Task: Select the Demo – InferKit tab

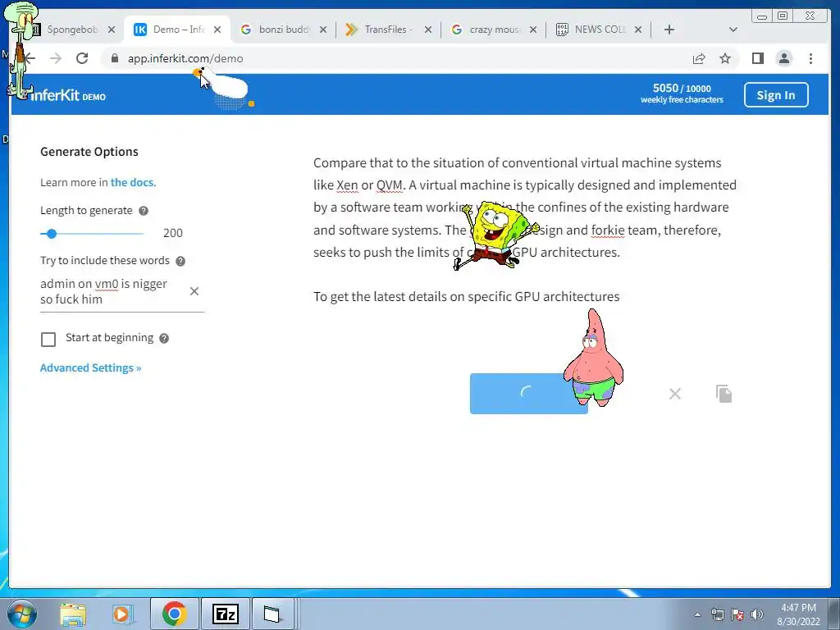Action: [177, 30]
